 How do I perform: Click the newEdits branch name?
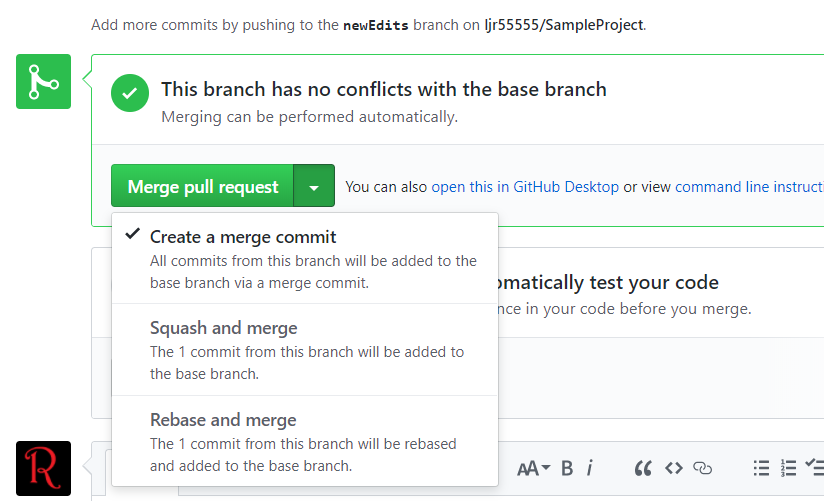coord(376,25)
